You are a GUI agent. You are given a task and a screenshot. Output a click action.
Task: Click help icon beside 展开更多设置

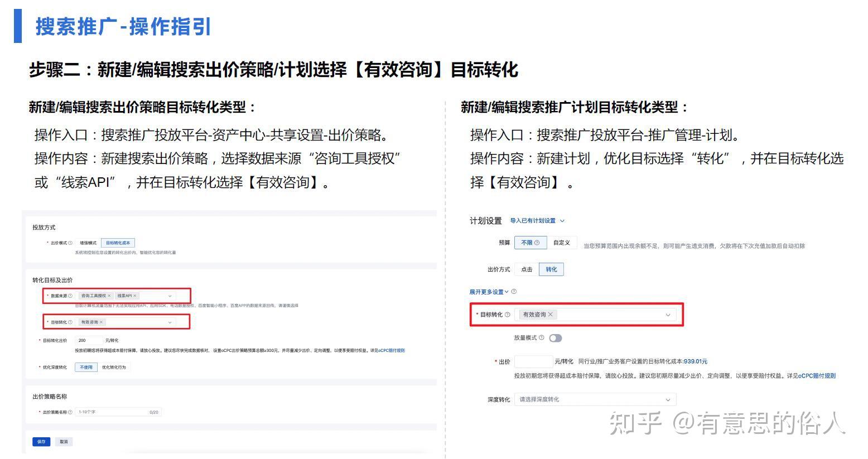[514, 292]
